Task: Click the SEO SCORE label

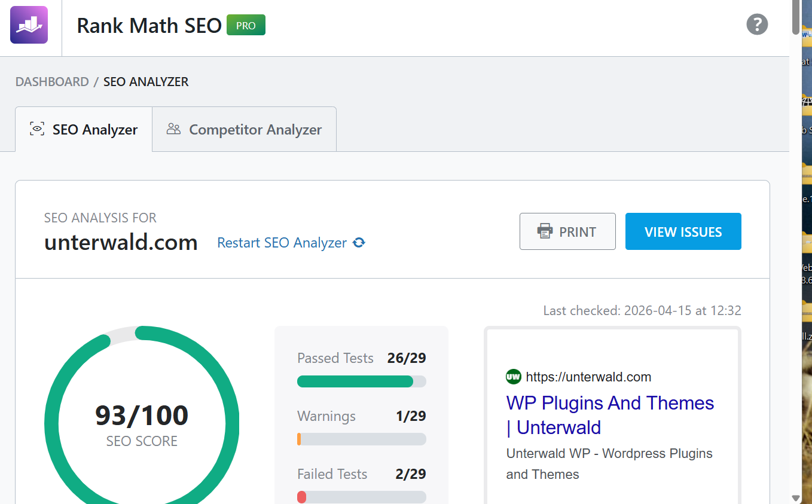Action: pyautogui.click(x=142, y=441)
